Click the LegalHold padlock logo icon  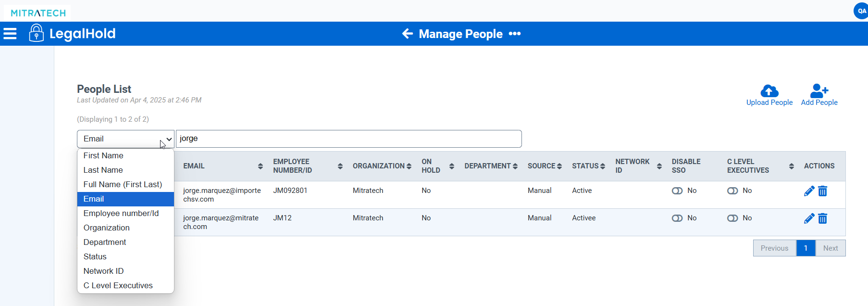tap(36, 33)
